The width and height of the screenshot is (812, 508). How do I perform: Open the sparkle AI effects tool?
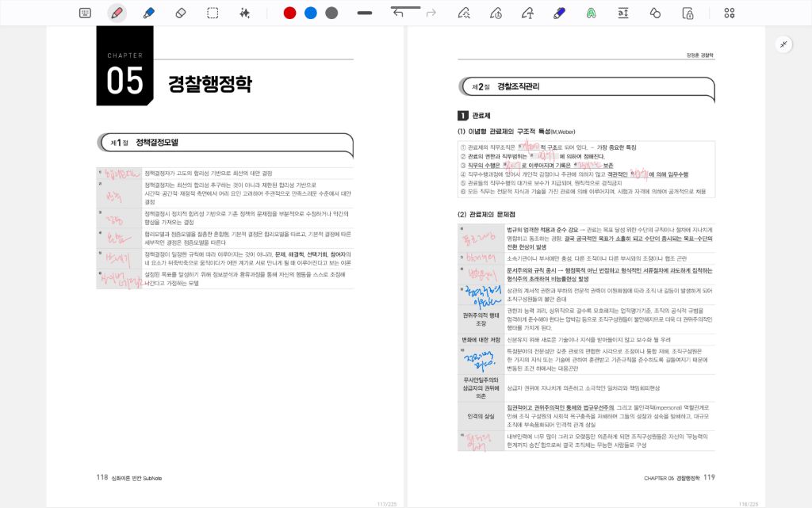point(244,13)
